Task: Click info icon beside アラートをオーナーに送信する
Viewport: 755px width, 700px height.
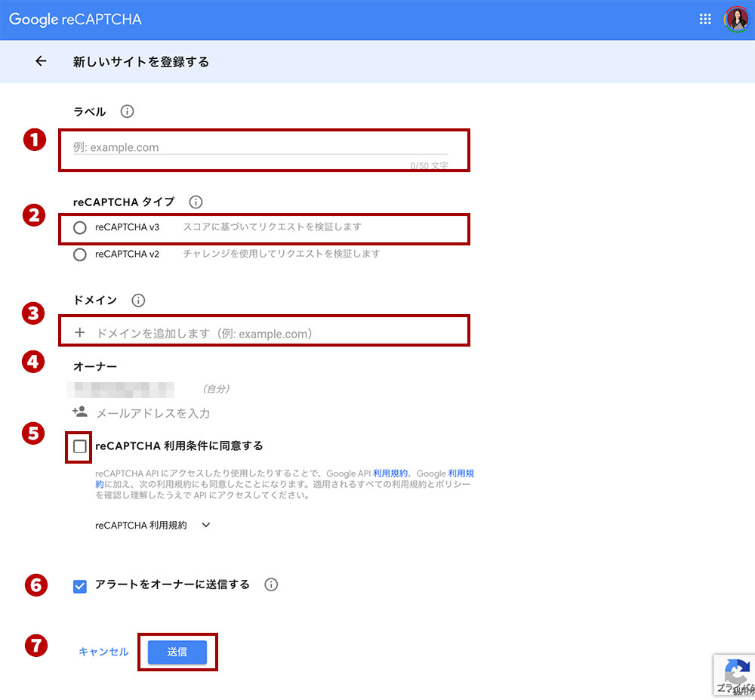Action: (x=272, y=584)
